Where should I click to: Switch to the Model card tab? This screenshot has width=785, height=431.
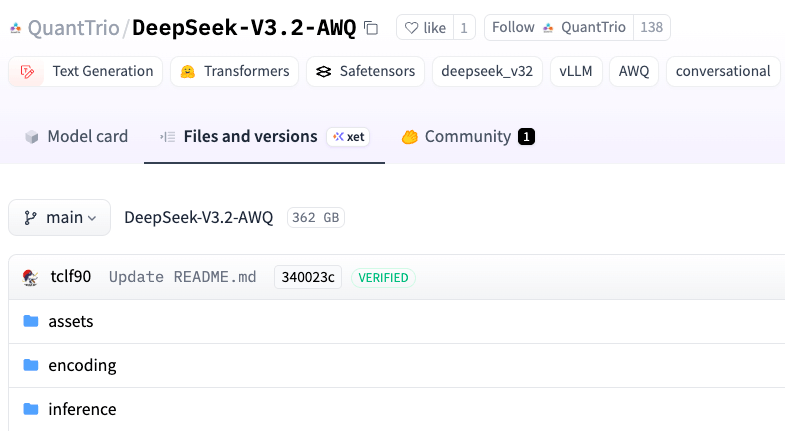(77, 137)
